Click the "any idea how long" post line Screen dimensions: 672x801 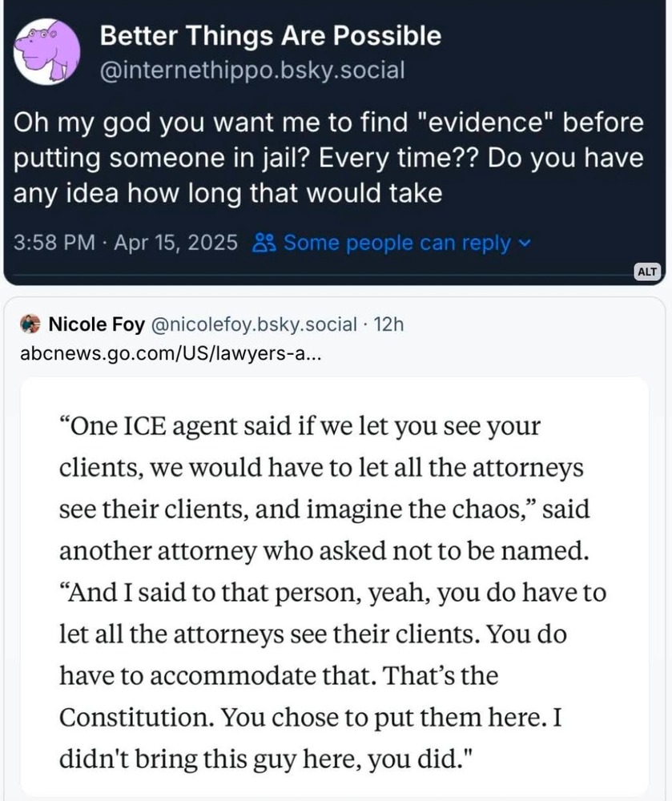pyautogui.click(x=227, y=193)
